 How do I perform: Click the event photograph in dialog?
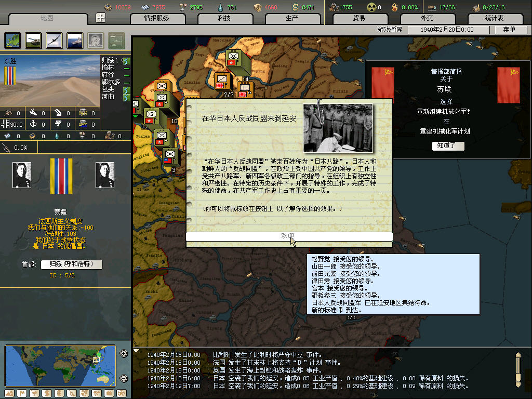click(338, 128)
